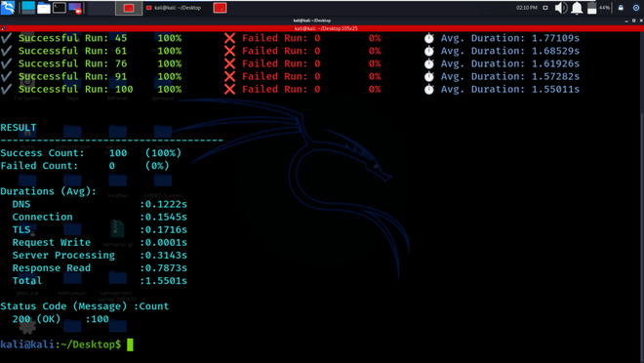Image resolution: width=644 pixels, height=363 pixels.
Task: Select the last red window taskbar button
Action: click(221, 8)
